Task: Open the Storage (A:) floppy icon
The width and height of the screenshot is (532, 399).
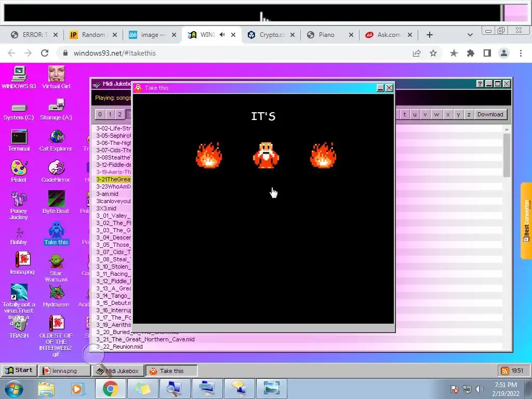Action: [56, 110]
